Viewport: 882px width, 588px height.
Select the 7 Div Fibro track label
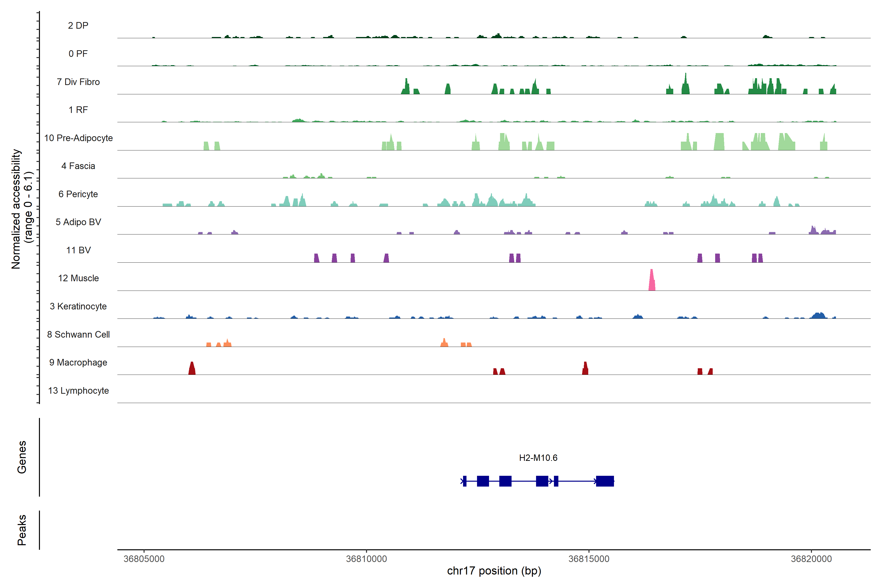tap(78, 82)
